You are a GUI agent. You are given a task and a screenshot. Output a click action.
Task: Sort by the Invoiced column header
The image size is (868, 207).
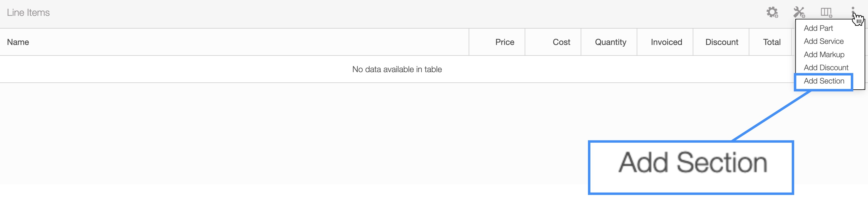click(x=666, y=42)
